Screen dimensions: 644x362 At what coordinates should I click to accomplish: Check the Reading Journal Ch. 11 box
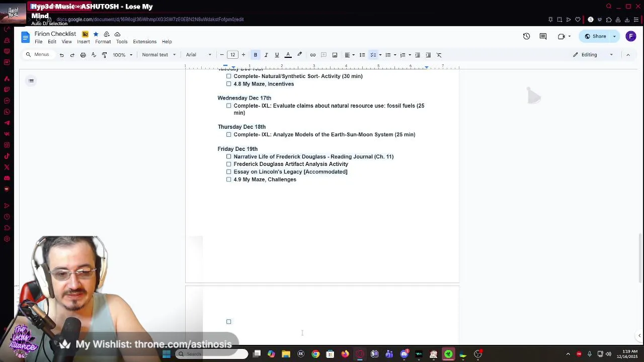point(228,156)
